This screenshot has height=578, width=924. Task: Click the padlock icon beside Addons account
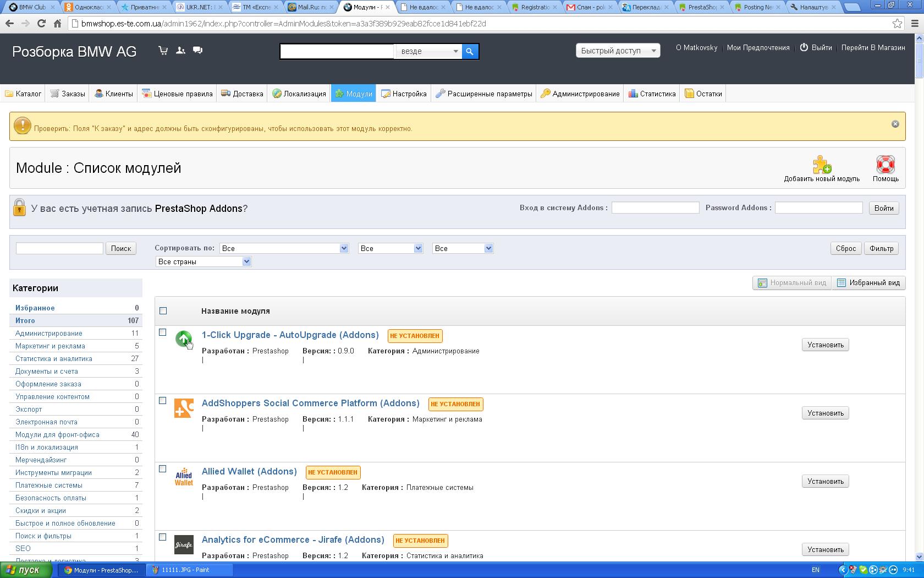[19, 208]
